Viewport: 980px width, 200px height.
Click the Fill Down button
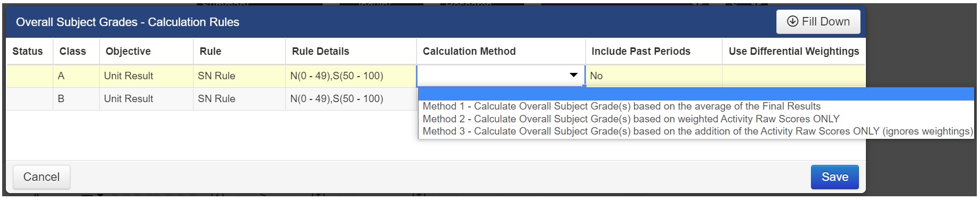tap(818, 22)
